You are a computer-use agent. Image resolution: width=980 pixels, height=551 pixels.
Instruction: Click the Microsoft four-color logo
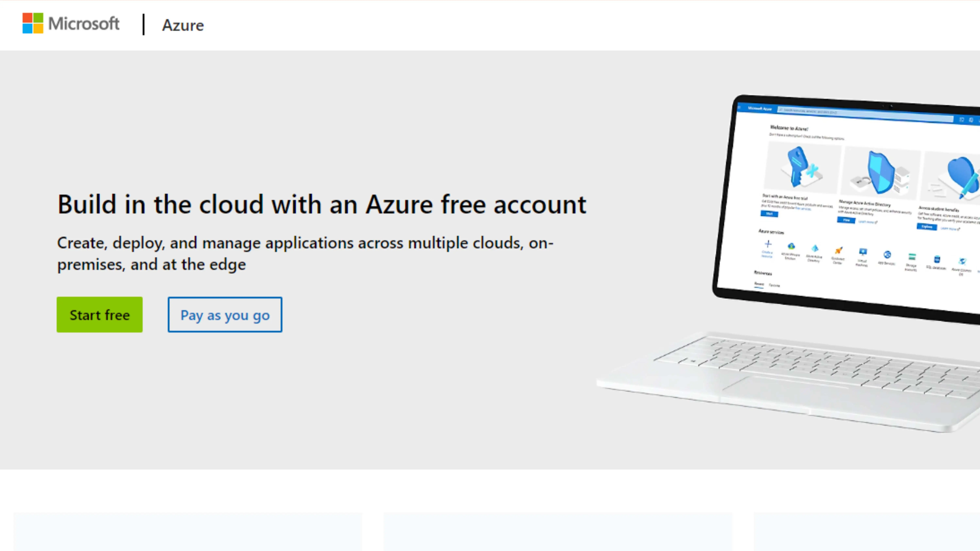click(x=33, y=23)
